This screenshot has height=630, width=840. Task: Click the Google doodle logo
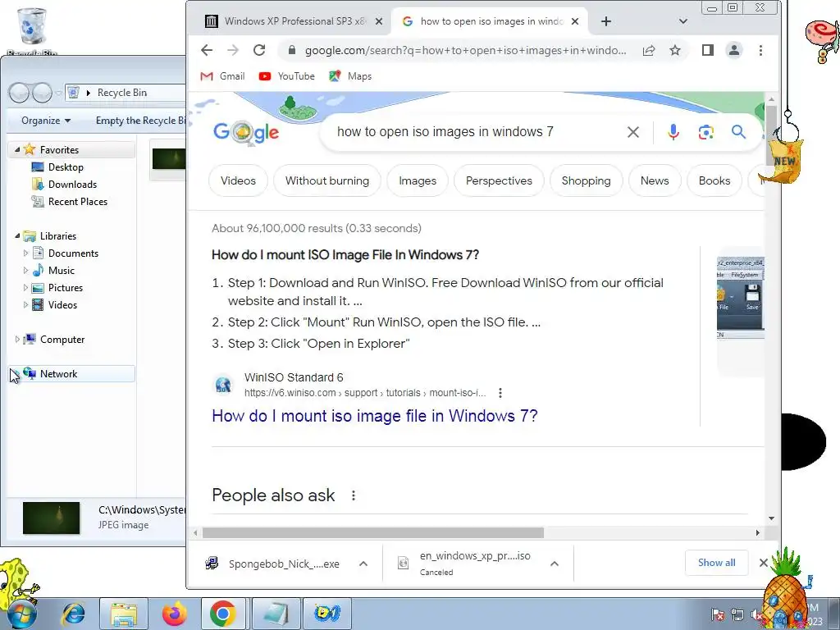pos(246,132)
